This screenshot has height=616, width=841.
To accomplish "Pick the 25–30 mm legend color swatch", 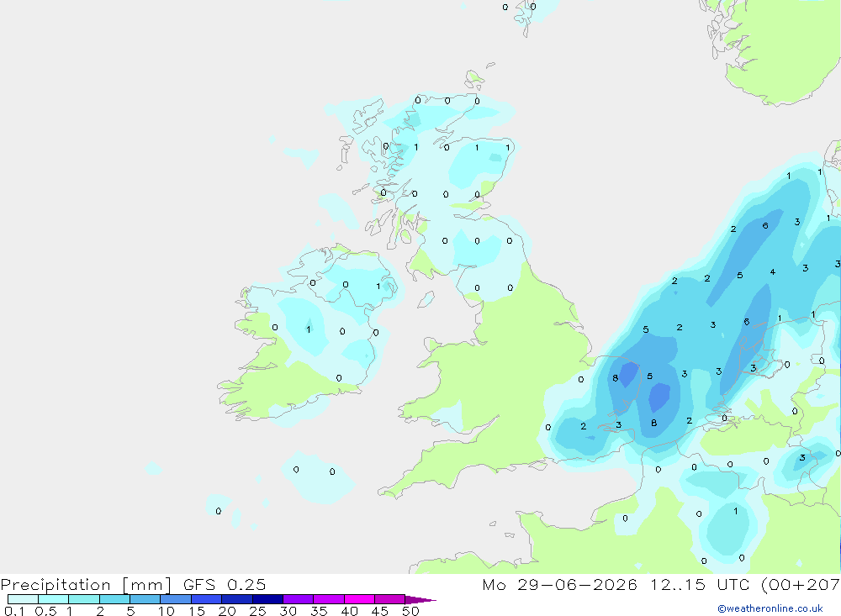I will (267, 599).
